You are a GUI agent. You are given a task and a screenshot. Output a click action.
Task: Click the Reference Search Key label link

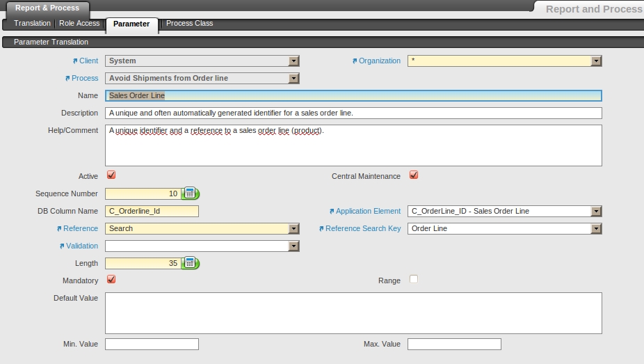click(363, 228)
